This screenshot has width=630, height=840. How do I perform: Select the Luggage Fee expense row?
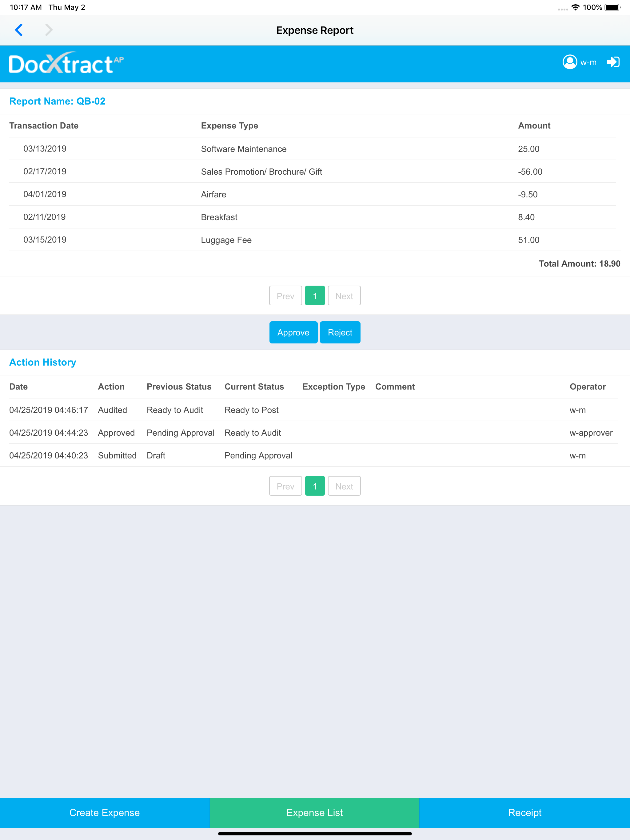(312, 240)
